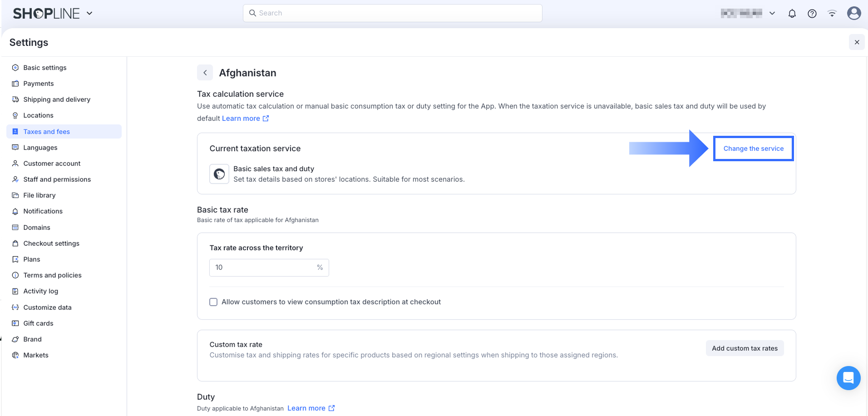
Task: Click Add custom tax rates button
Action: pyautogui.click(x=745, y=348)
